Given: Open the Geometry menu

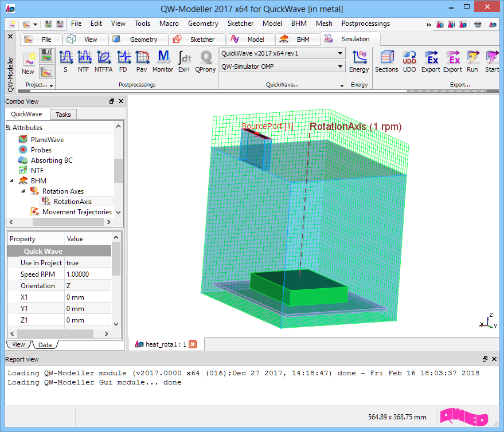Looking at the screenshot, I should click(x=203, y=23).
